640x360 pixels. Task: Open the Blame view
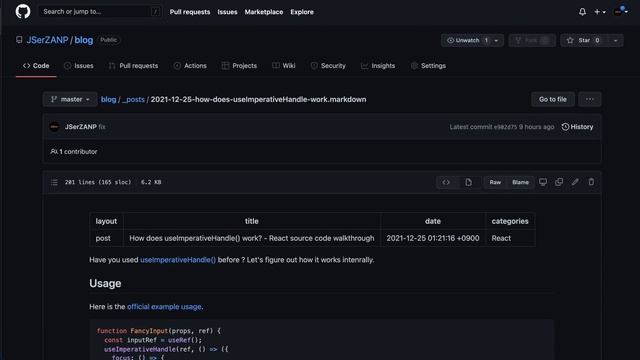click(x=520, y=182)
